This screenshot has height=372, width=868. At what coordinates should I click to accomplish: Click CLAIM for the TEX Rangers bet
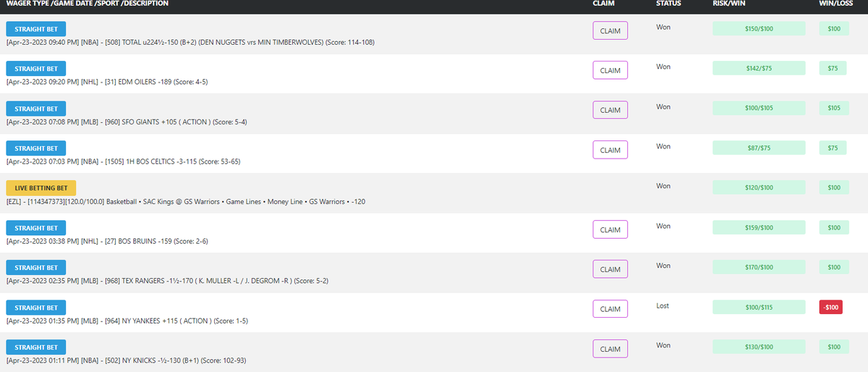[610, 269]
